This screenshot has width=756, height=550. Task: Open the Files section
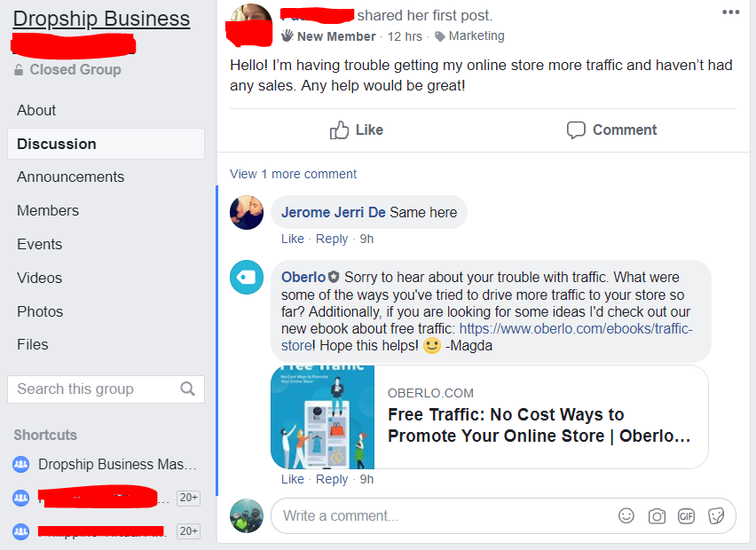tap(32, 345)
